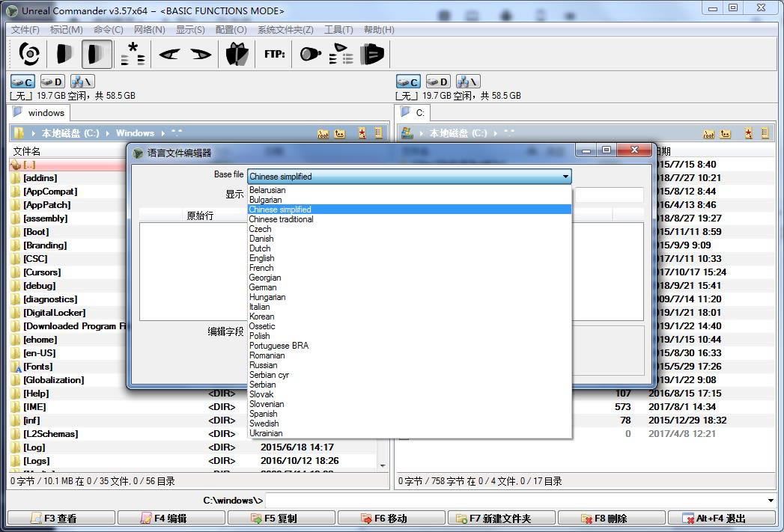
Task: Collapse the Base file combo box via its arrow
Action: tap(565, 177)
